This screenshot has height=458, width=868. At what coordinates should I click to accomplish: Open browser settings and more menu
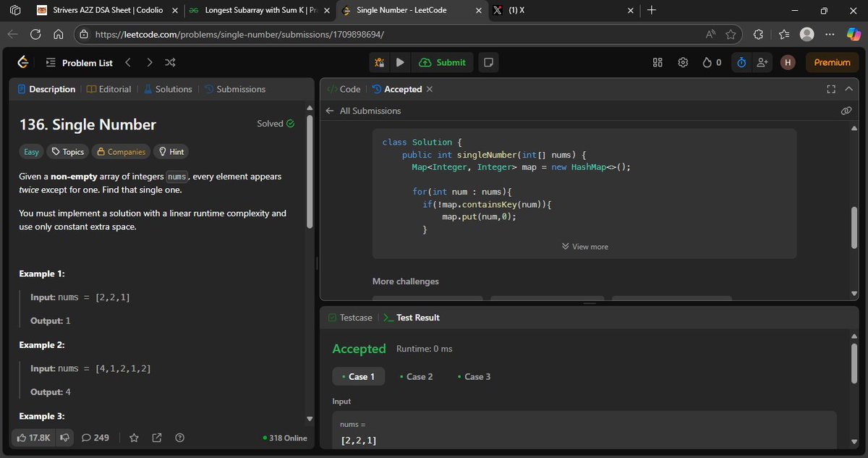click(830, 34)
